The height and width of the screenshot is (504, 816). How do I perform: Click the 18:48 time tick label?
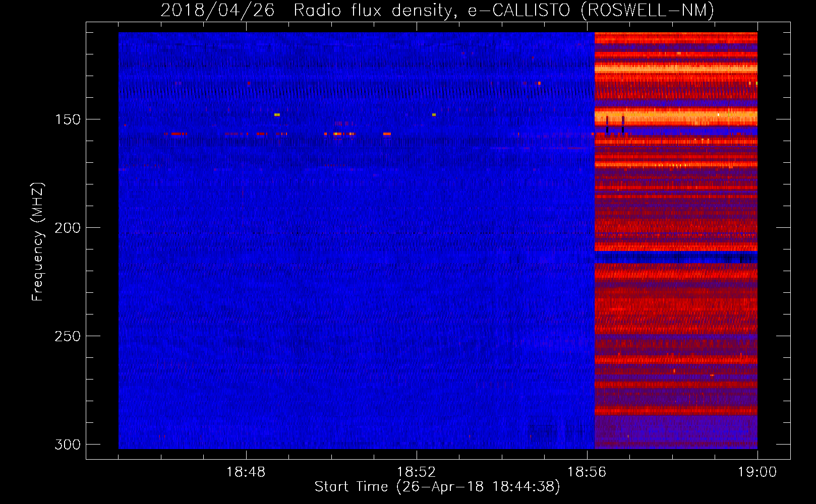(x=246, y=472)
